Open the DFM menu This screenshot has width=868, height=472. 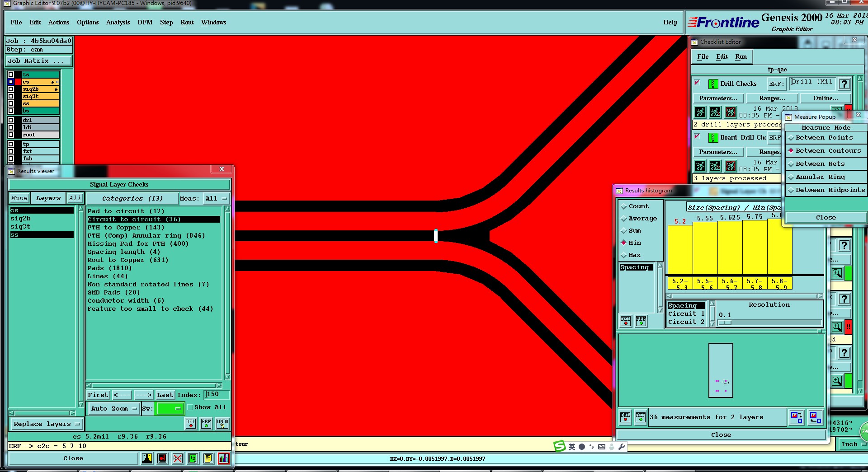pyautogui.click(x=145, y=23)
